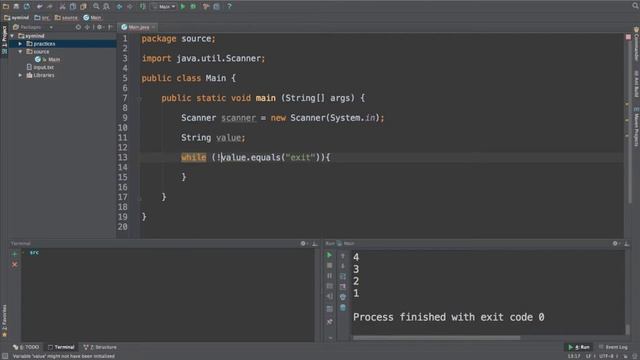
Task: Click the Undo arrow in toolbar
Action: (40, 7)
